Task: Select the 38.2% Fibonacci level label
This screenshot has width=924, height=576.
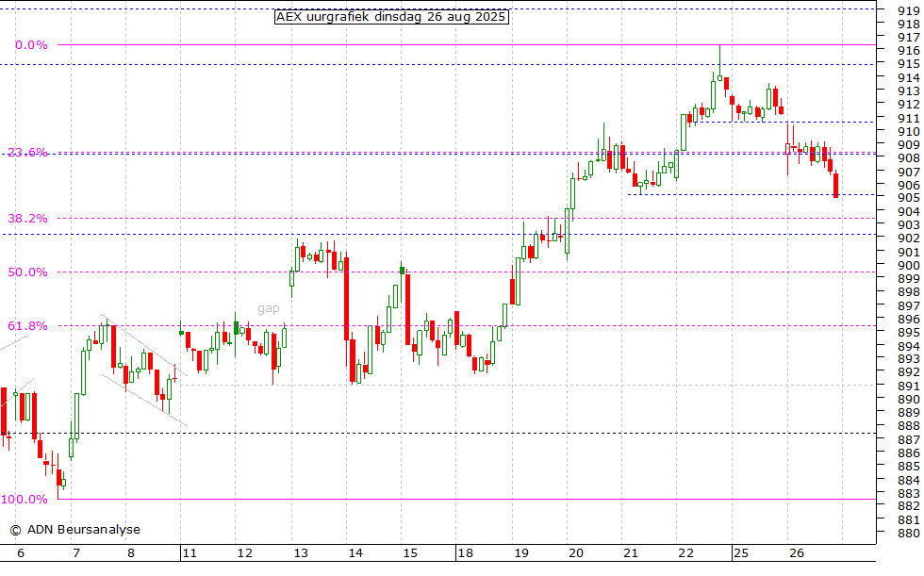Action: coord(27,219)
